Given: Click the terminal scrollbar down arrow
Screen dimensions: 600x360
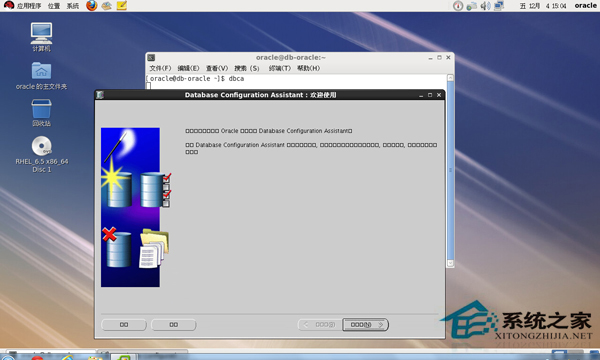Looking at the screenshot, I should pos(450,263).
